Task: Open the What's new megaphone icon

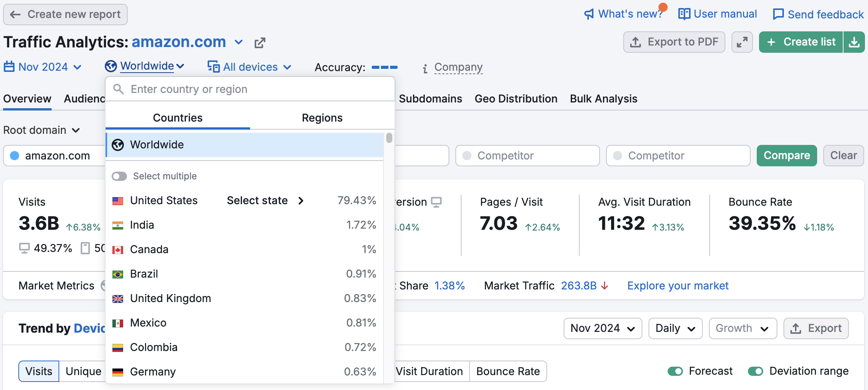Action: click(x=589, y=14)
